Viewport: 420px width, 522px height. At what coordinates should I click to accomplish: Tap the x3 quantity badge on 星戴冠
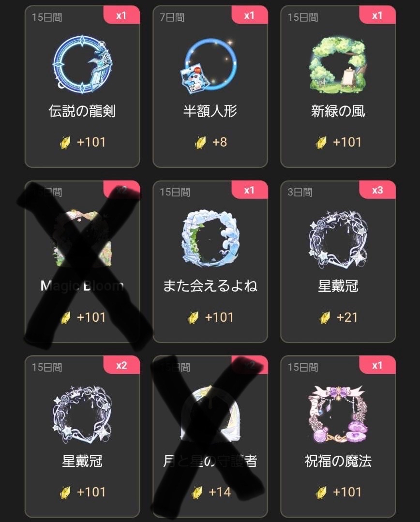[x=377, y=190]
